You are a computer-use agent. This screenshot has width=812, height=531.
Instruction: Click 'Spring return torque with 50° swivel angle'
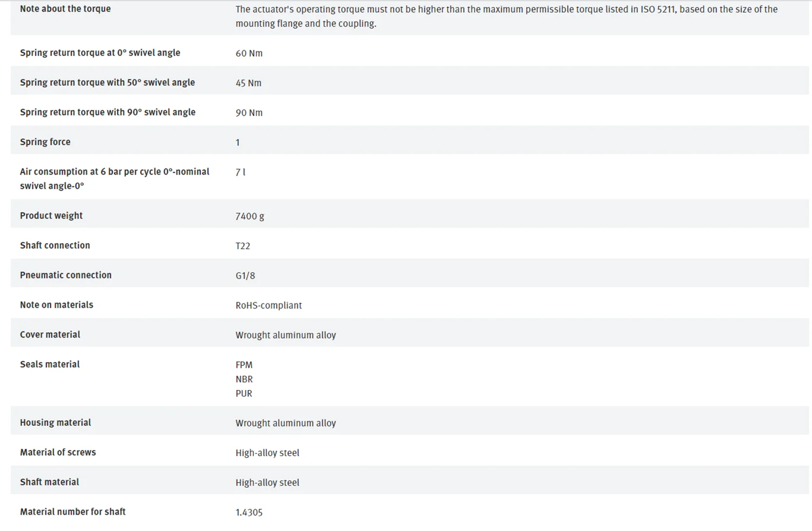click(x=107, y=82)
